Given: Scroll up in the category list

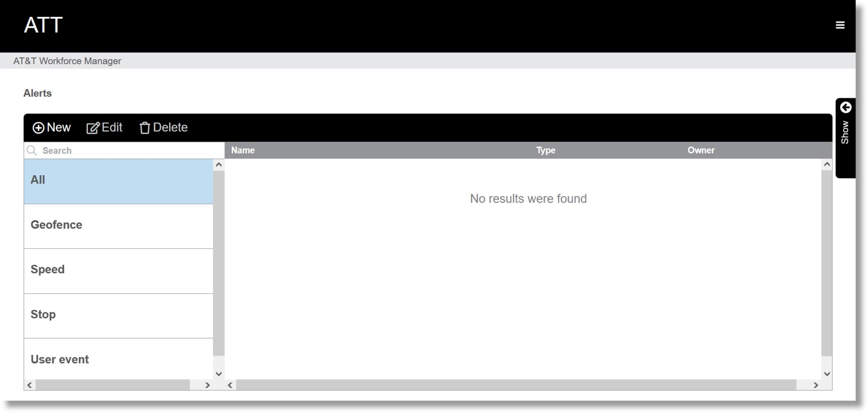Looking at the screenshot, I should click(219, 164).
